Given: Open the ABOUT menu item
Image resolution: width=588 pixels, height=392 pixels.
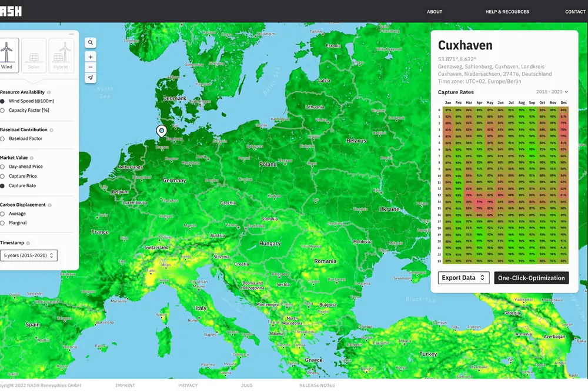Looking at the screenshot, I should pyautogui.click(x=435, y=12).
